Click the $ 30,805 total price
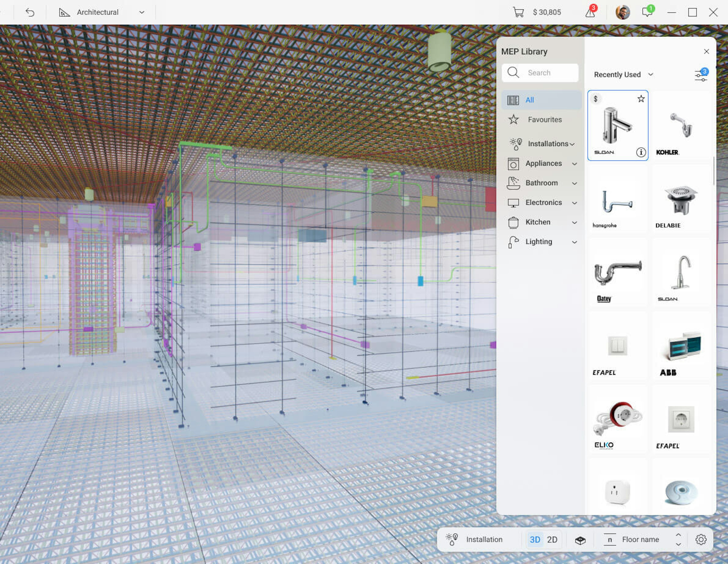The height and width of the screenshot is (564, 728). (547, 12)
